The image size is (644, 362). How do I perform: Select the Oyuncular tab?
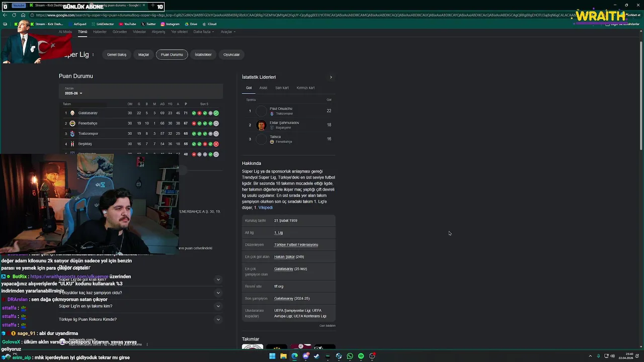click(x=231, y=54)
